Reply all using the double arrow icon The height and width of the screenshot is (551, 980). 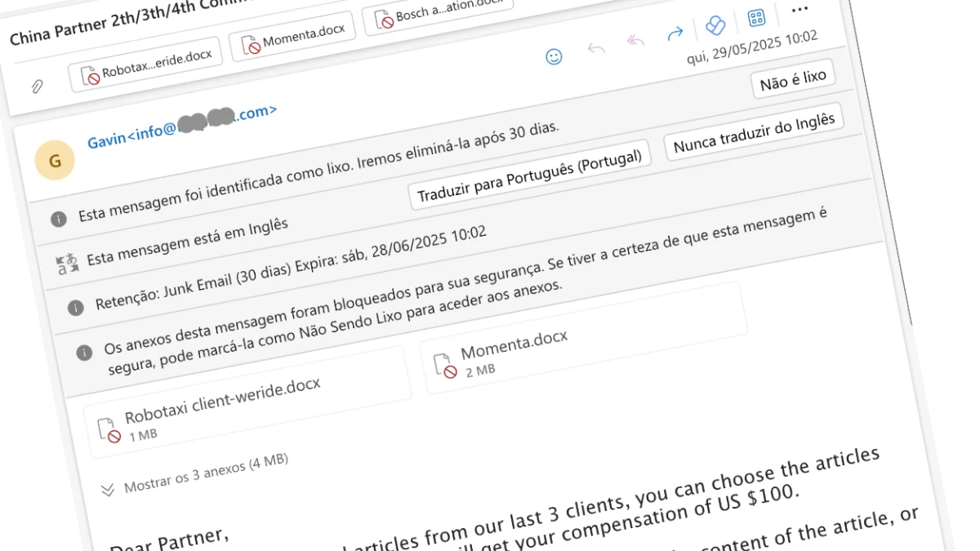click(636, 41)
